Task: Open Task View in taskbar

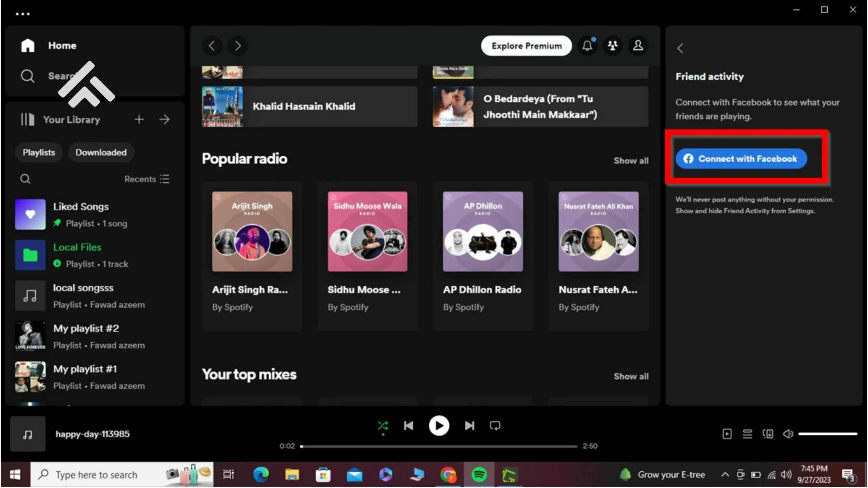Action: [229, 475]
